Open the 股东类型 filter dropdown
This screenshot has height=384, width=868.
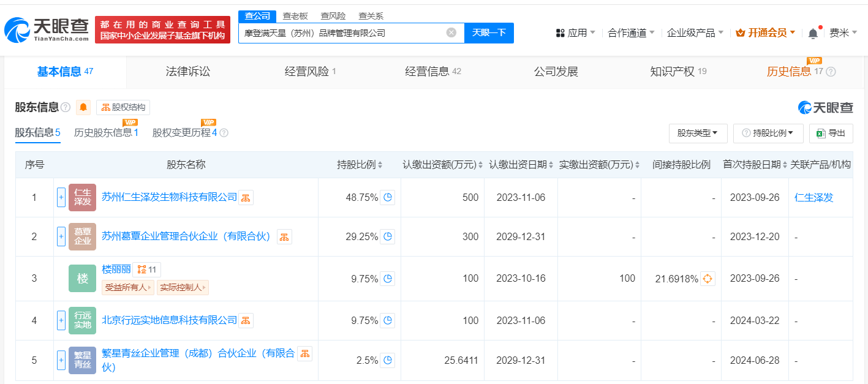point(698,133)
